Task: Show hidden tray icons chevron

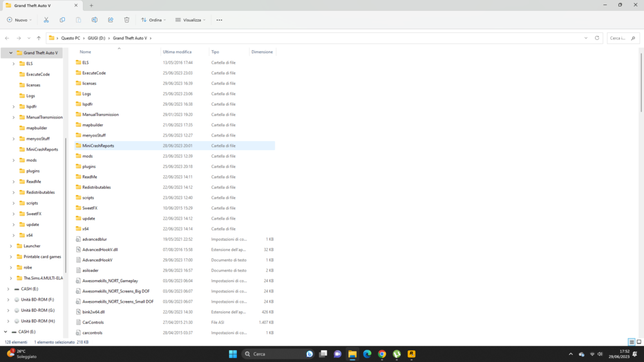Action: coord(571,354)
